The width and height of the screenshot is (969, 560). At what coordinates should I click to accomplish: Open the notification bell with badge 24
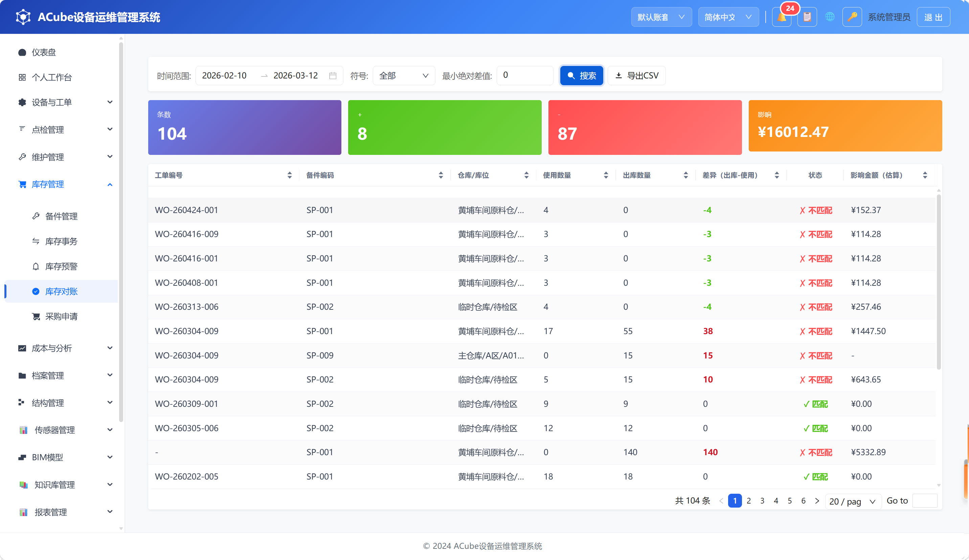(x=781, y=17)
